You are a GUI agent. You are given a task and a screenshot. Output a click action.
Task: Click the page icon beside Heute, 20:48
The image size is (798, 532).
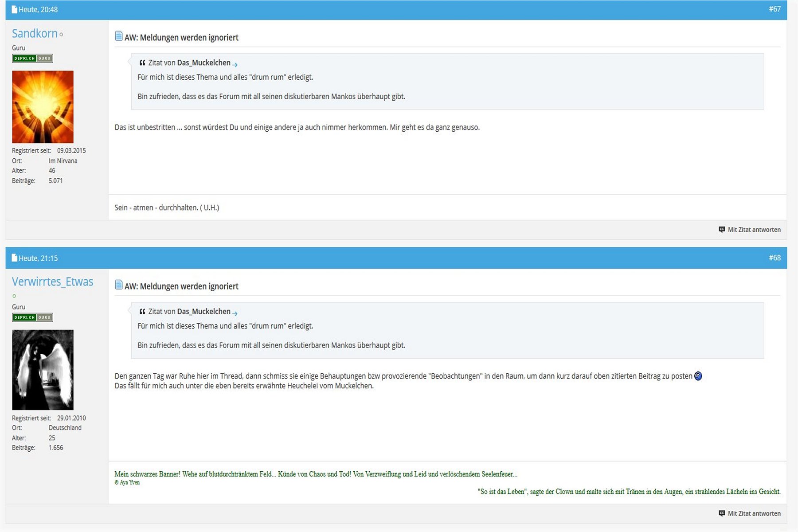click(x=14, y=9)
